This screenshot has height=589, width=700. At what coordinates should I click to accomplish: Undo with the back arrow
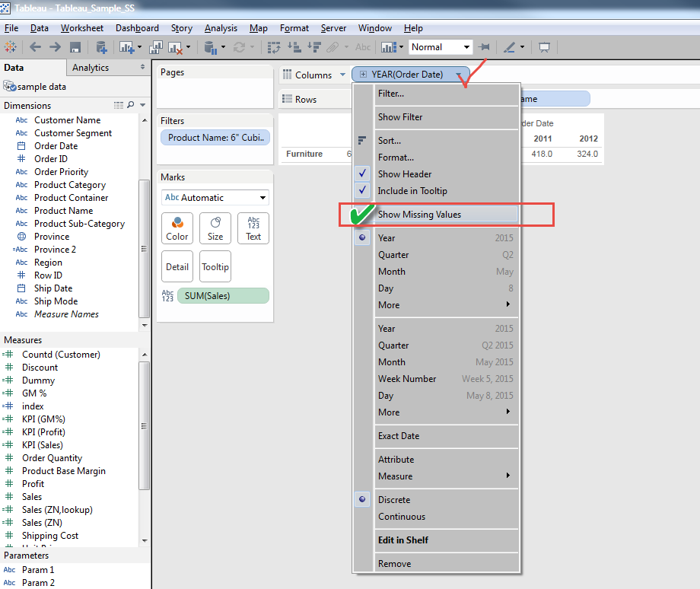pos(35,47)
